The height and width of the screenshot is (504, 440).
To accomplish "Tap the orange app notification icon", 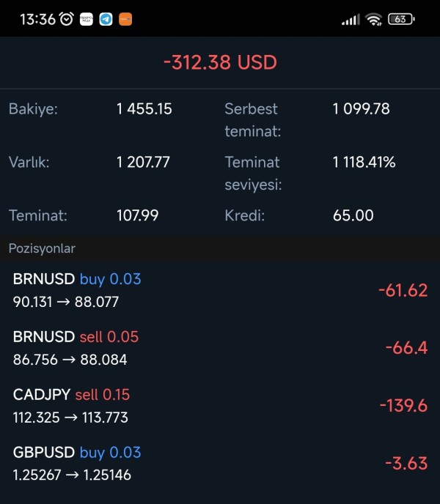I will pos(125,19).
